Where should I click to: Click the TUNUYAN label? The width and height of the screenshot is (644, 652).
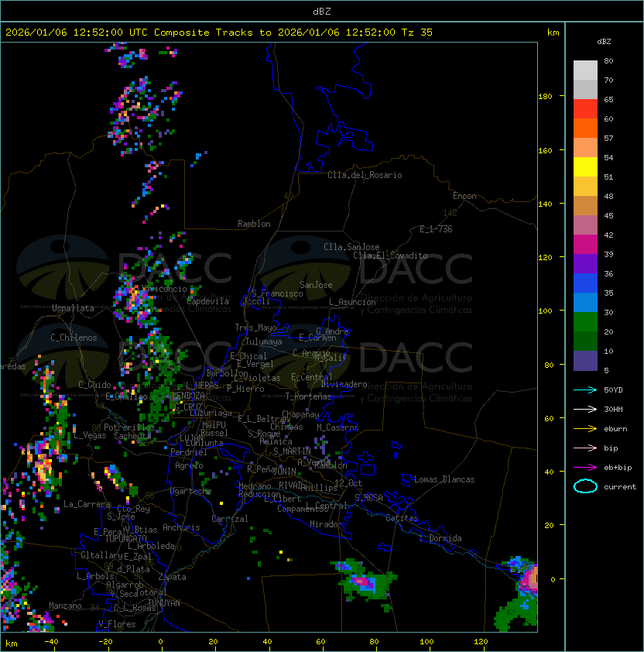point(164,603)
